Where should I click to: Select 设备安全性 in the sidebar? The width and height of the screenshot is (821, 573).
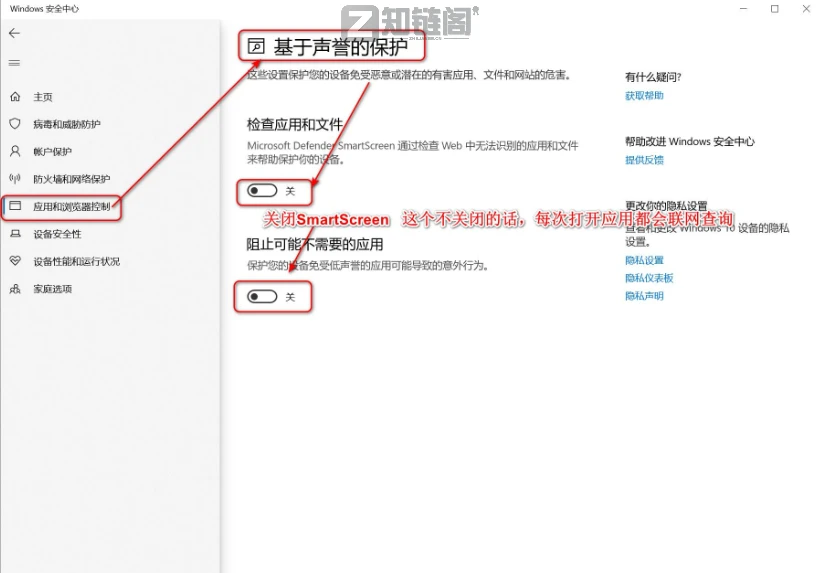tap(58, 234)
